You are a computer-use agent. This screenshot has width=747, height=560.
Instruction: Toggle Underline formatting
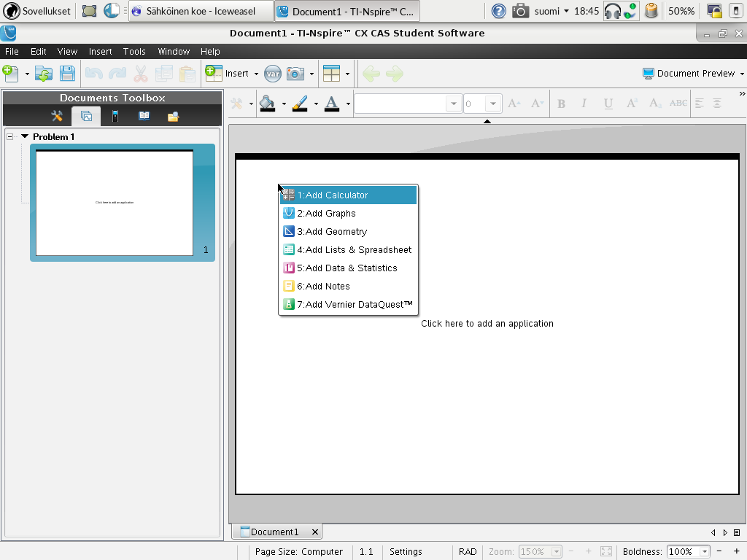pyautogui.click(x=608, y=104)
